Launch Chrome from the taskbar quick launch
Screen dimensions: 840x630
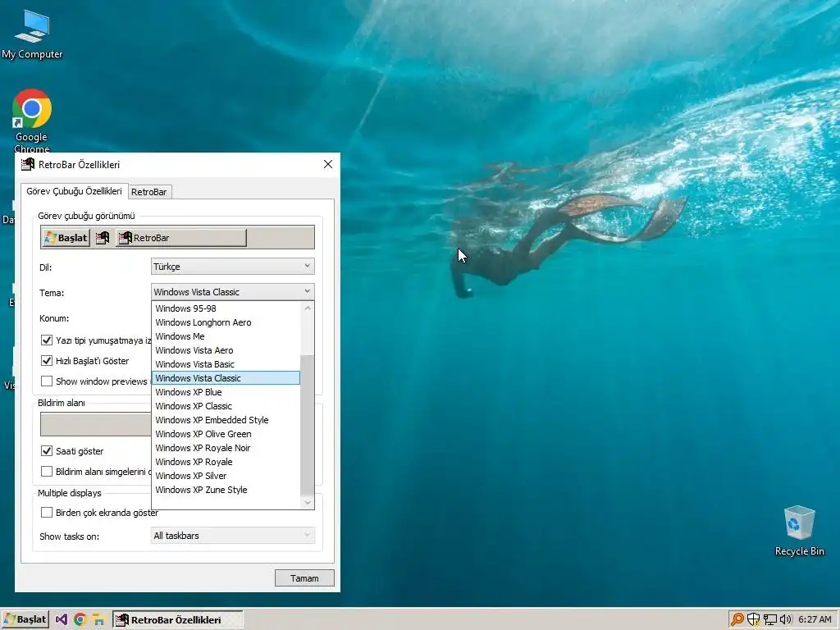(80, 620)
